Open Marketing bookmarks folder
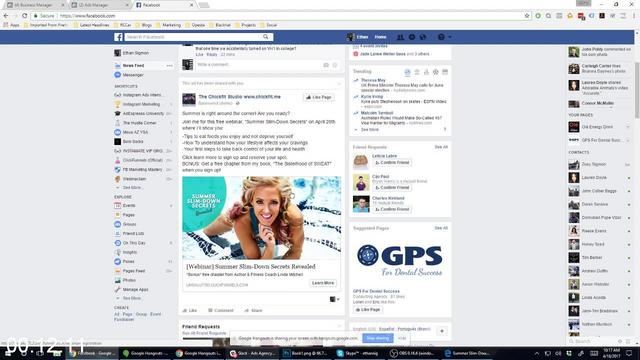Screen dimensions: 640x360 pos(168,25)
